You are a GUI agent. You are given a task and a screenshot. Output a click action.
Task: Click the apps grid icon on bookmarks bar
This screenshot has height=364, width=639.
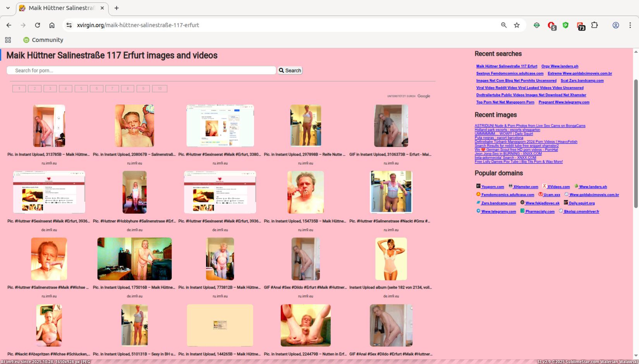pos(8,39)
